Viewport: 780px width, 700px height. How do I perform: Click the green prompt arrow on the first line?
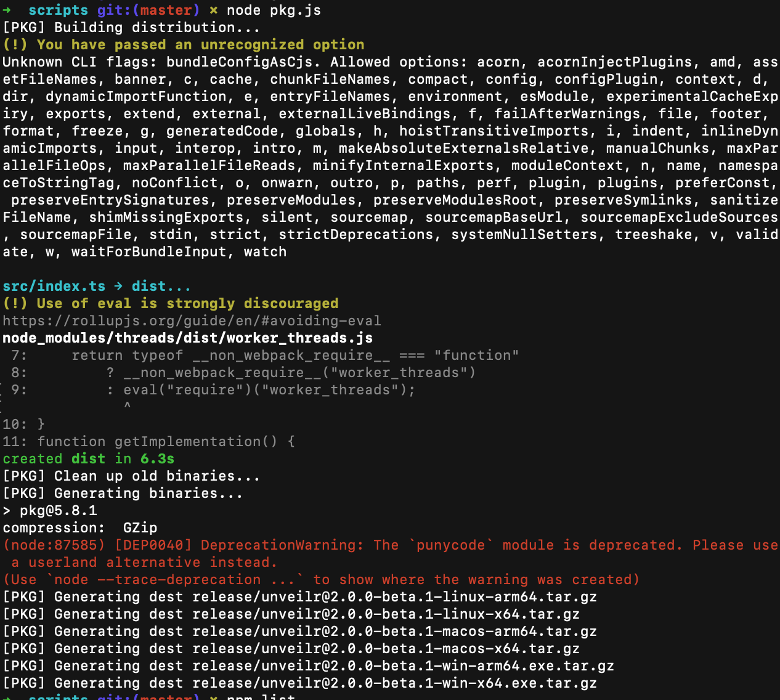pos(7,10)
